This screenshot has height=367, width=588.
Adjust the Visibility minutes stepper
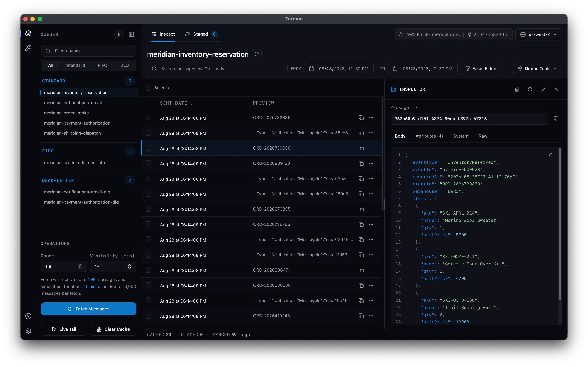130,266
